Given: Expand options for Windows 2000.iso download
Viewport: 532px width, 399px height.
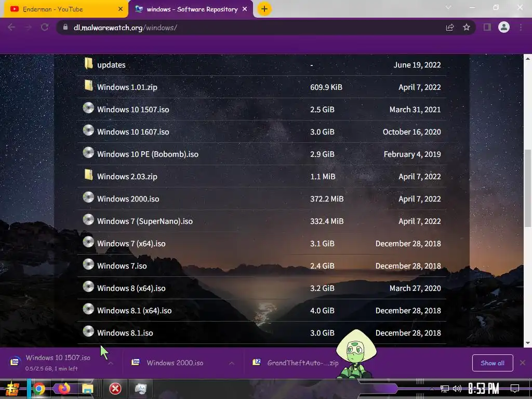Looking at the screenshot, I should pyautogui.click(x=231, y=363).
